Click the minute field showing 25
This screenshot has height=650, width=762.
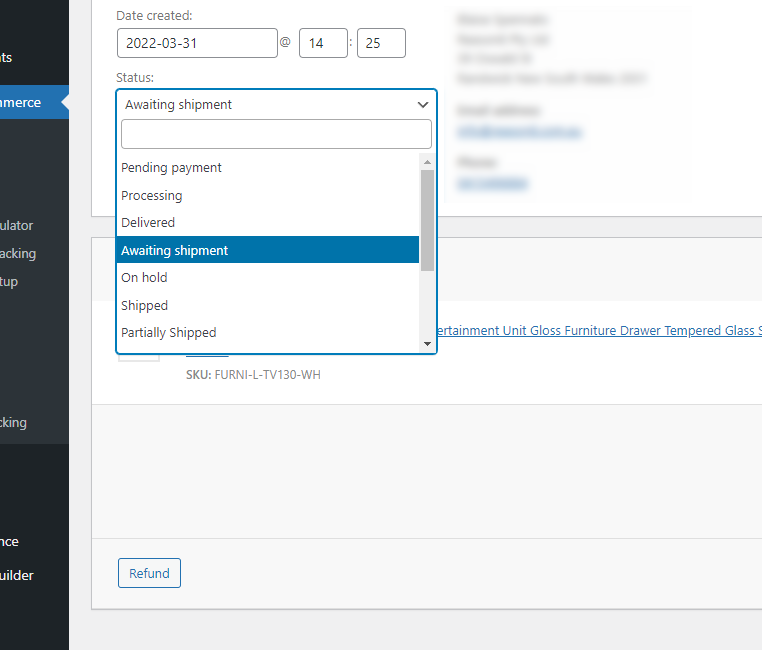pos(380,43)
